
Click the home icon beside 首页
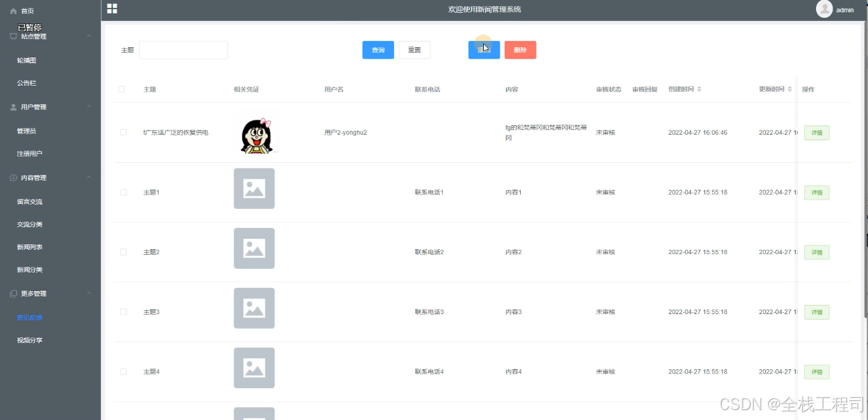click(13, 11)
